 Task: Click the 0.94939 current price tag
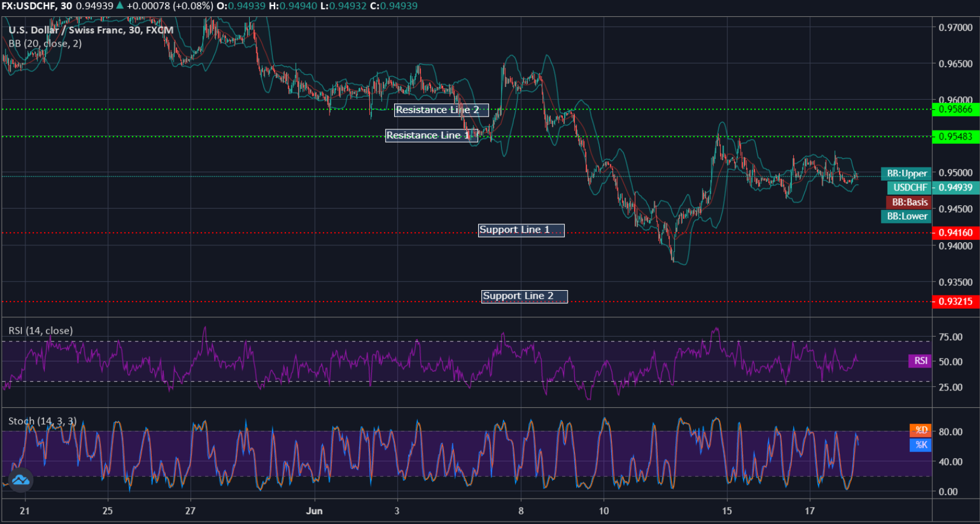point(955,187)
